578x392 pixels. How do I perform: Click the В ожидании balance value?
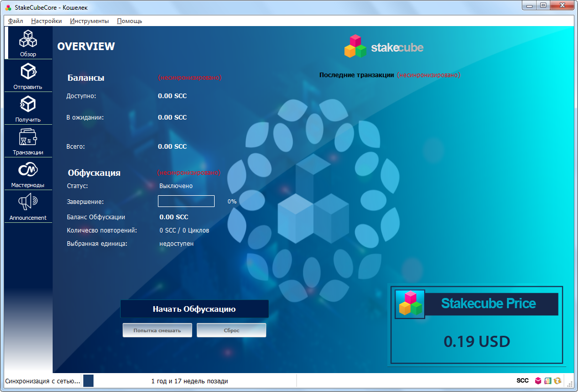click(x=172, y=117)
